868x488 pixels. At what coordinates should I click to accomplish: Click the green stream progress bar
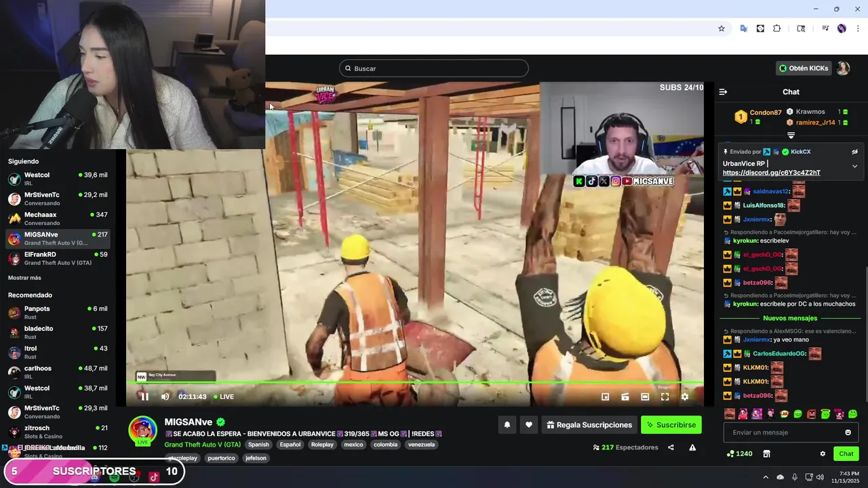pyautogui.click(x=414, y=383)
